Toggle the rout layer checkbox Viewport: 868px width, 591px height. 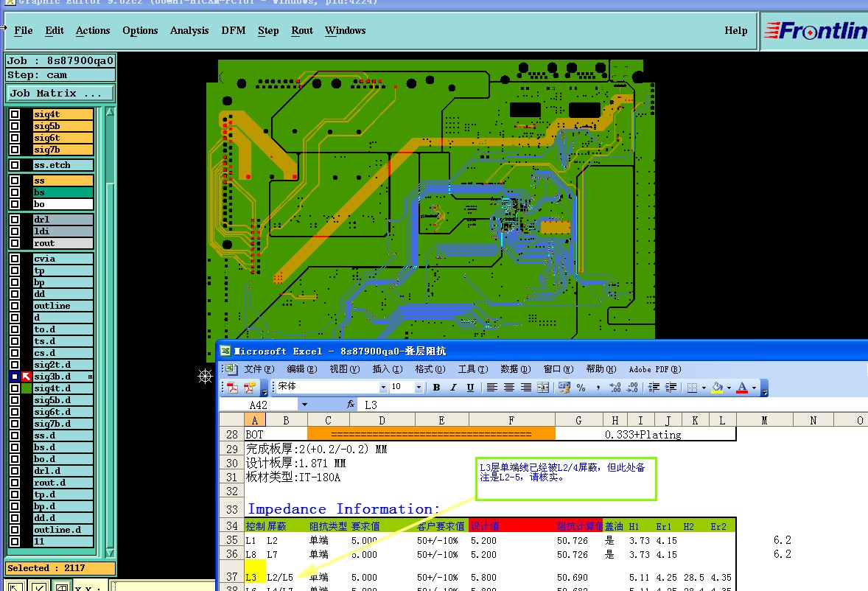(x=15, y=243)
